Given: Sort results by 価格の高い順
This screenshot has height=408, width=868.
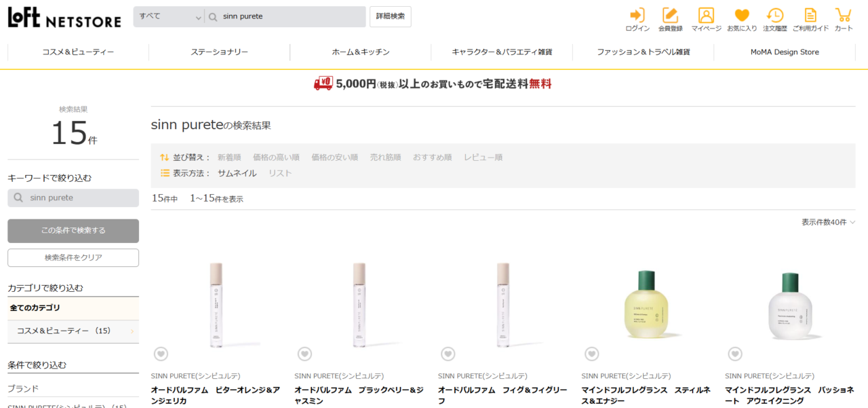Looking at the screenshot, I should click(276, 157).
